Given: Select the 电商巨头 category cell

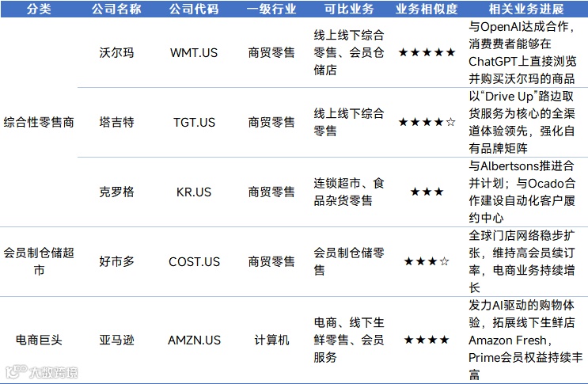Looking at the screenshot, I should coord(39,340).
